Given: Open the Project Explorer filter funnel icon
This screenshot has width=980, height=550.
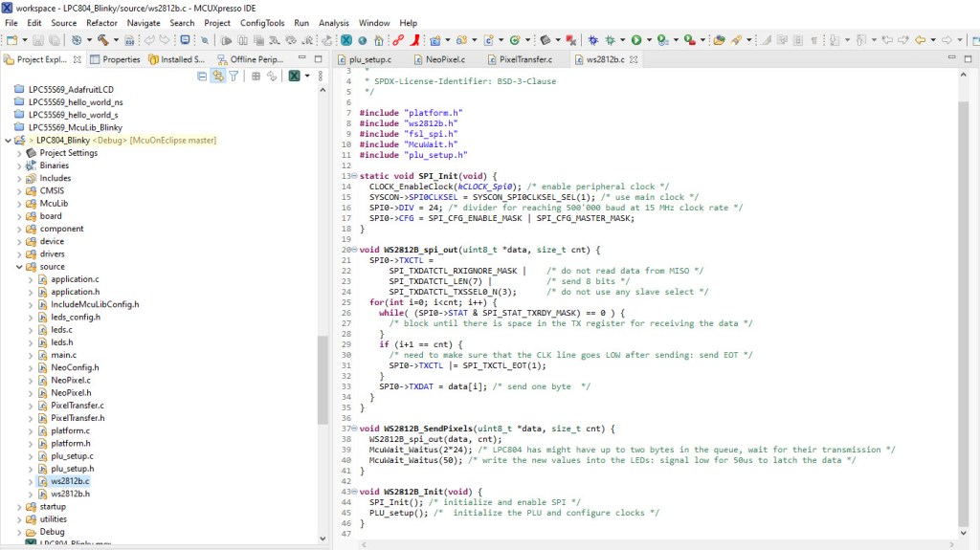Looking at the screenshot, I should [233, 77].
